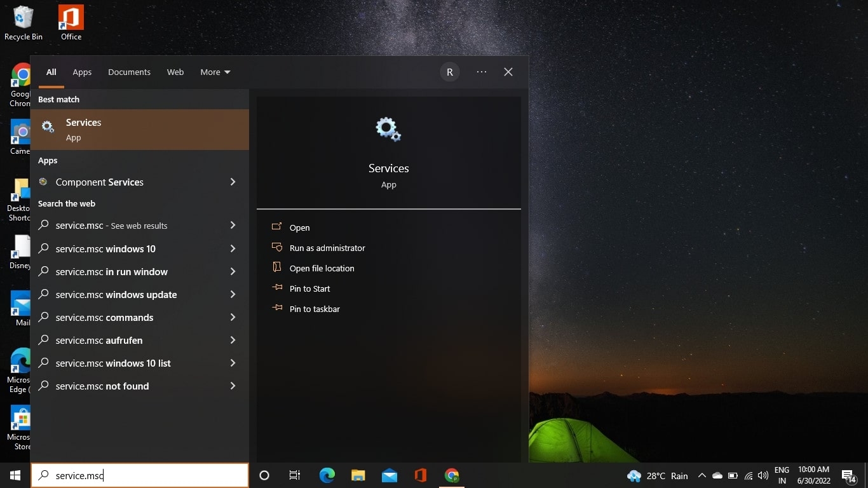The width and height of the screenshot is (868, 488).
Task: Click the battery tray icon
Action: 733,476
